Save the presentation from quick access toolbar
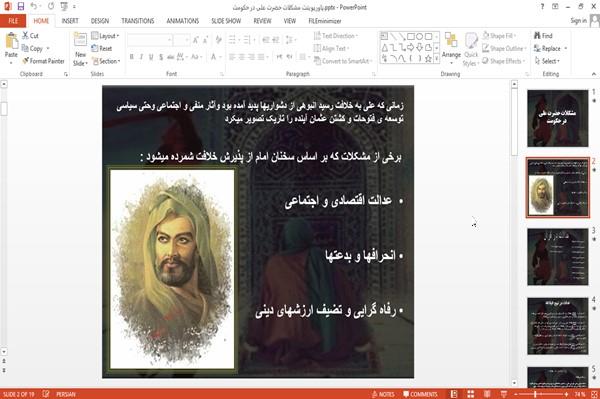Screen dimensions: 600x399 click(x=21, y=7)
